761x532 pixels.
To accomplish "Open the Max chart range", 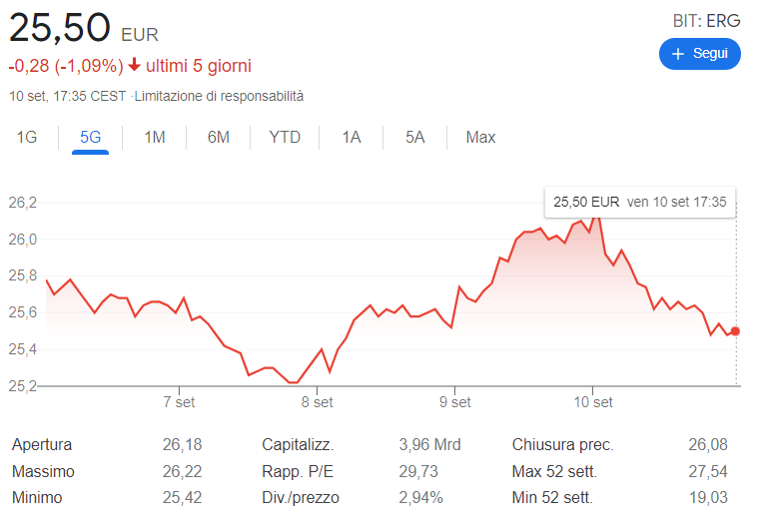I will pos(480,137).
